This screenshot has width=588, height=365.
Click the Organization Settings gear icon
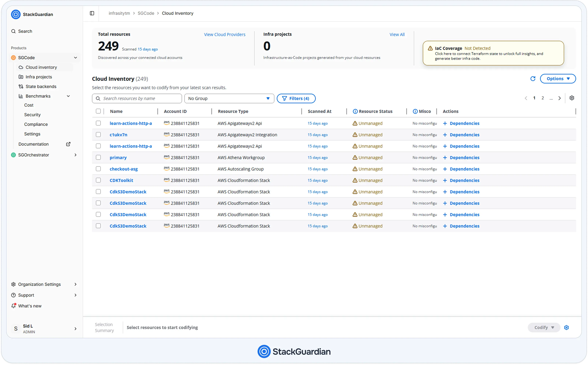[14, 284]
